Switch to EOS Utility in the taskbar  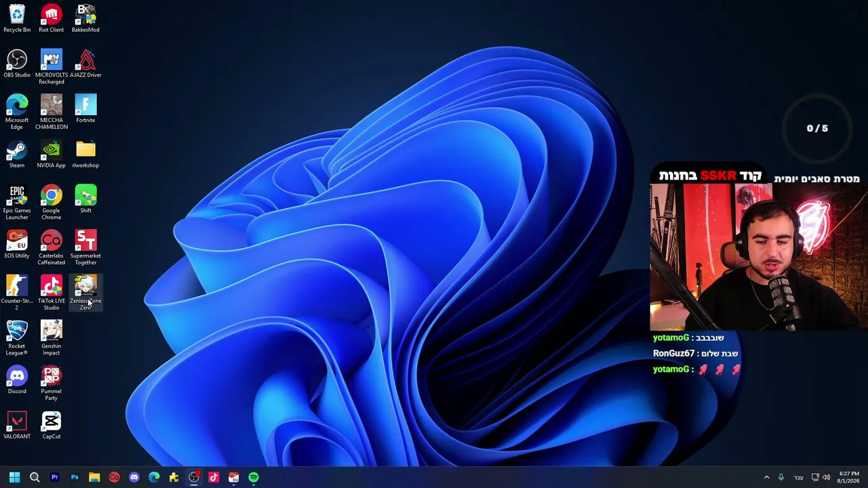[x=233, y=477]
